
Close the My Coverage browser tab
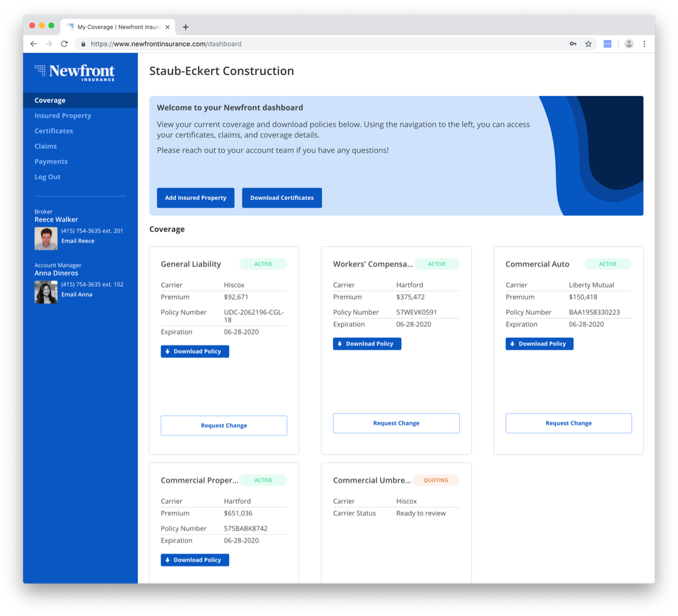point(167,27)
